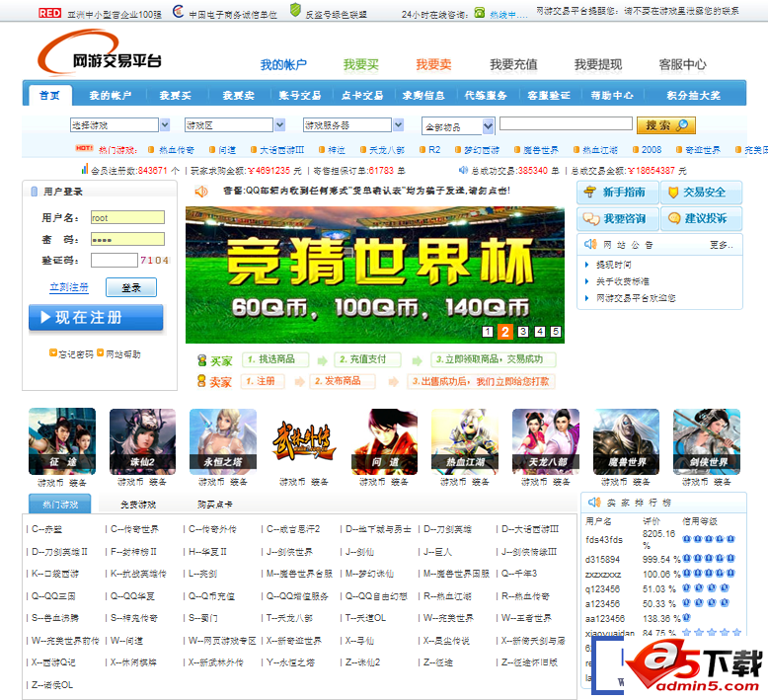Click the 登录 login button
The image size is (768, 700).
tap(131, 287)
